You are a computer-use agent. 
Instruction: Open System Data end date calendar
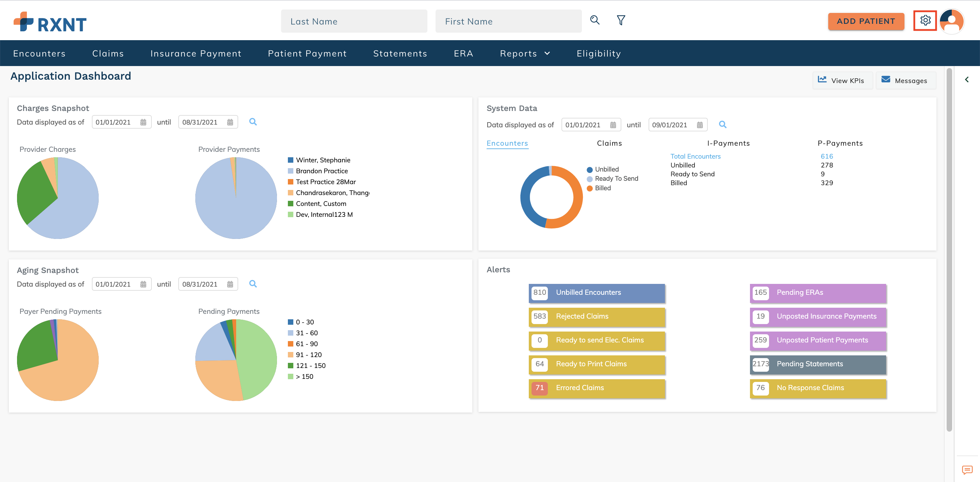point(700,125)
